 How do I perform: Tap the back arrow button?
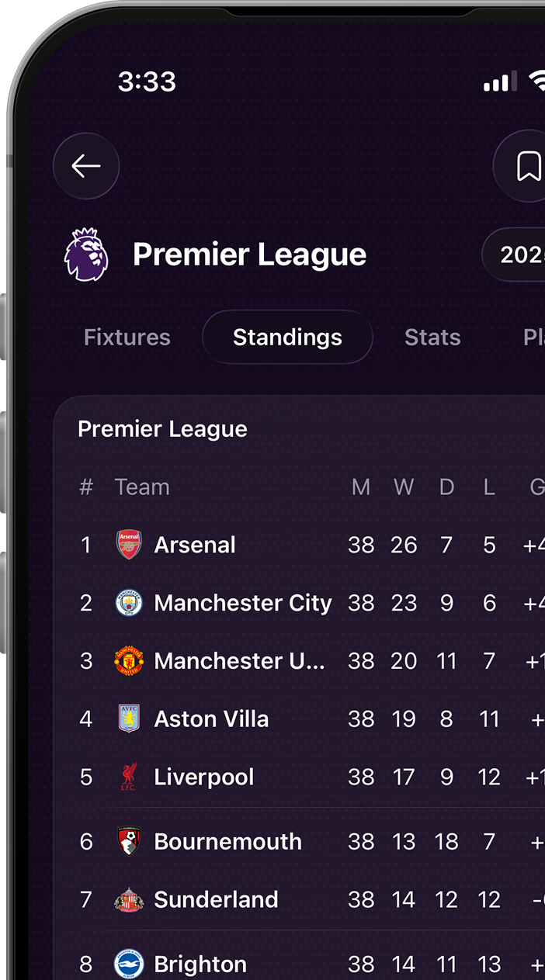86,166
